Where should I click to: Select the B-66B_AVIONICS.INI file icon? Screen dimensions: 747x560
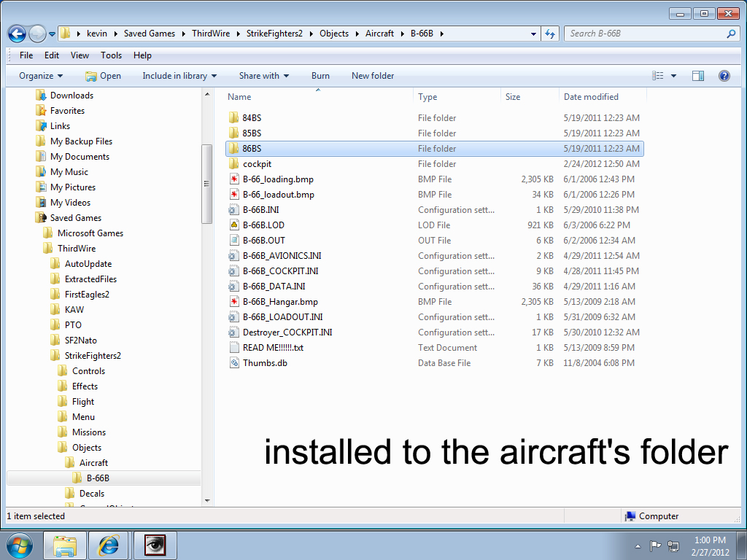(x=233, y=256)
